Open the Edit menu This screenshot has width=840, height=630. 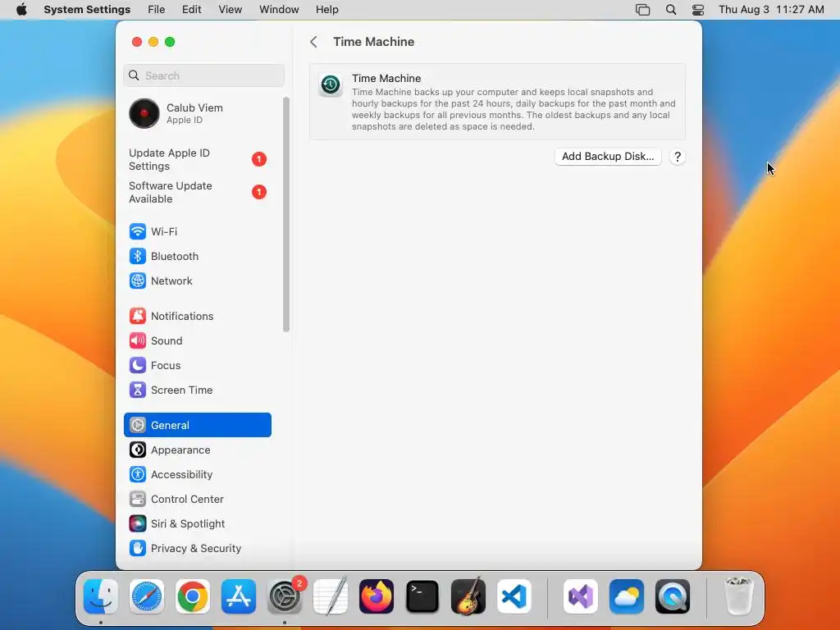click(x=191, y=10)
